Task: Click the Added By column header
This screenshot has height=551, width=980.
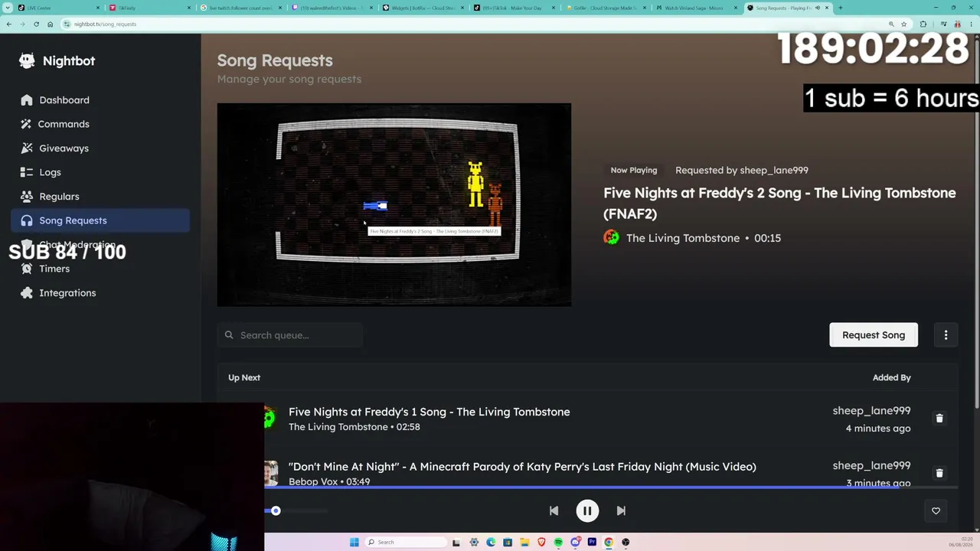Action: pyautogui.click(x=892, y=377)
